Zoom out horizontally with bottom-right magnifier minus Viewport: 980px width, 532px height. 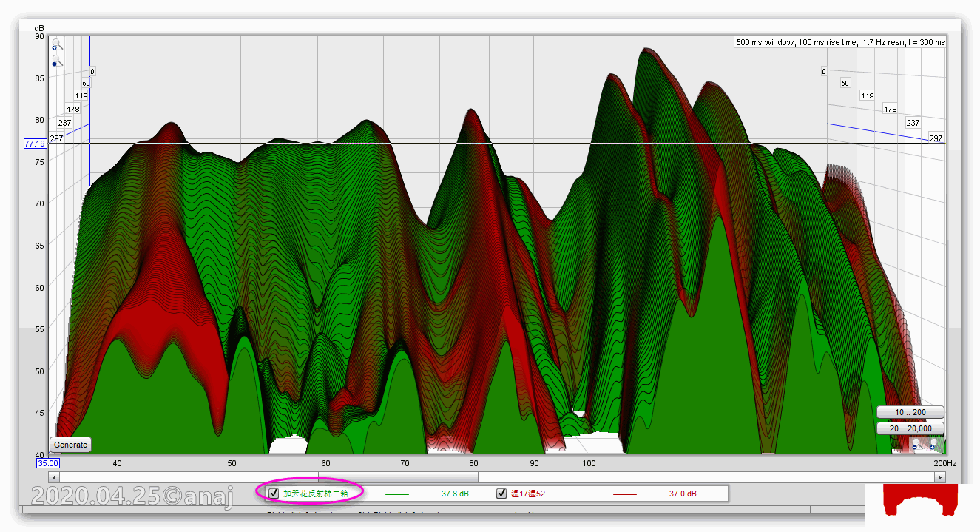(x=919, y=445)
